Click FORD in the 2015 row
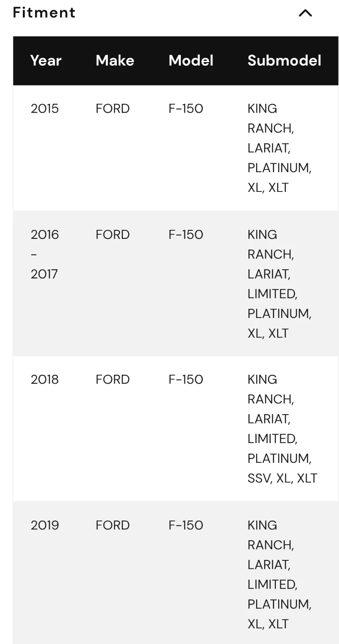 tap(112, 109)
